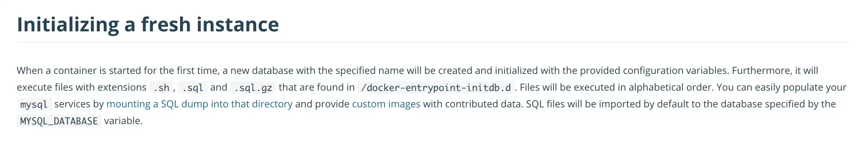Viewport: 868px width, 145px height.
Task: Select the .sh inline code snippet
Action: point(161,87)
